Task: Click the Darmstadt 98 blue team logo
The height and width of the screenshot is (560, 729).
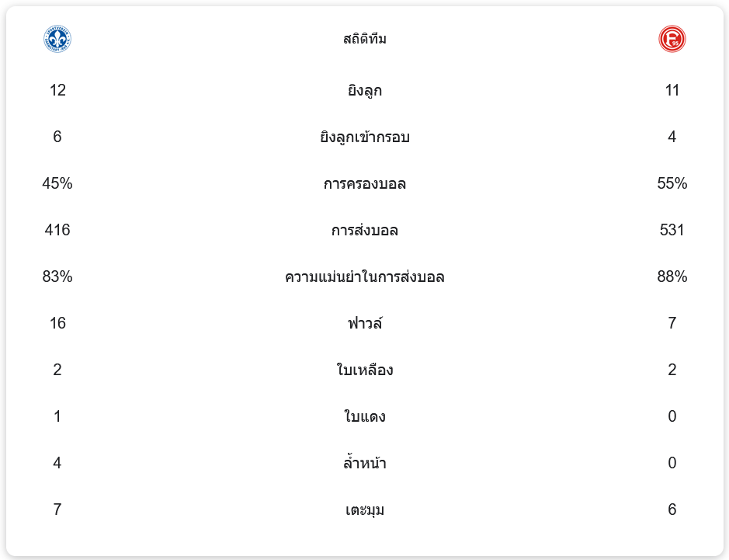Action: pos(57,39)
